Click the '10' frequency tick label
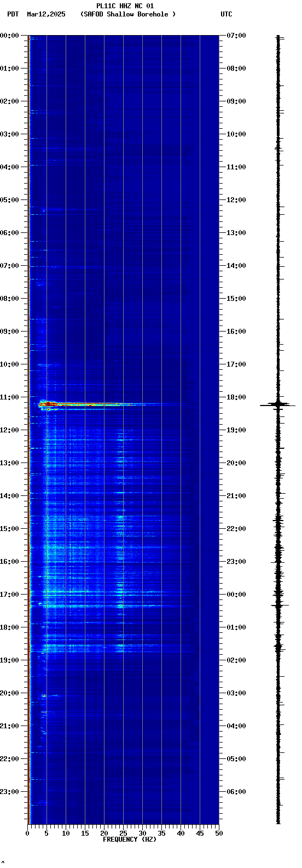The height and width of the screenshot is (868, 302). 66,833
